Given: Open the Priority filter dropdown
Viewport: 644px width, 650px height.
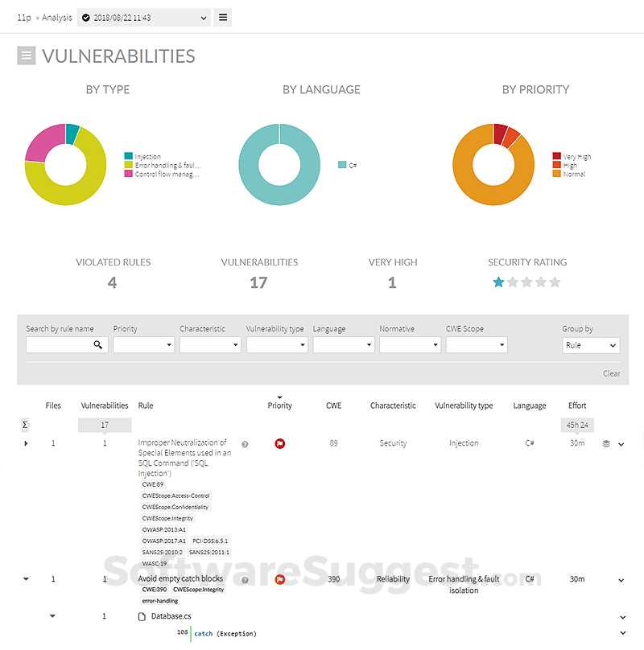Looking at the screenshot, I should point(143,344).
